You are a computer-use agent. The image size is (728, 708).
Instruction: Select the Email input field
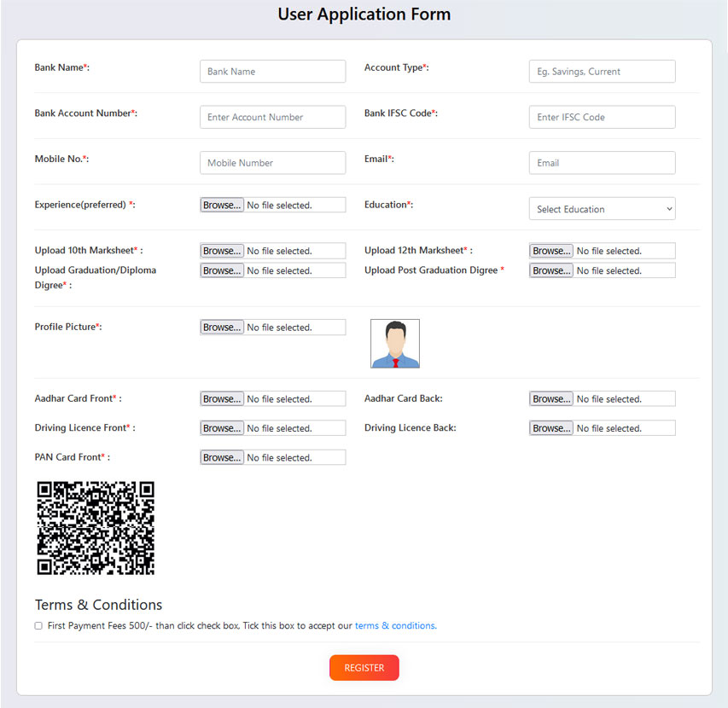[x=602, y=163]
